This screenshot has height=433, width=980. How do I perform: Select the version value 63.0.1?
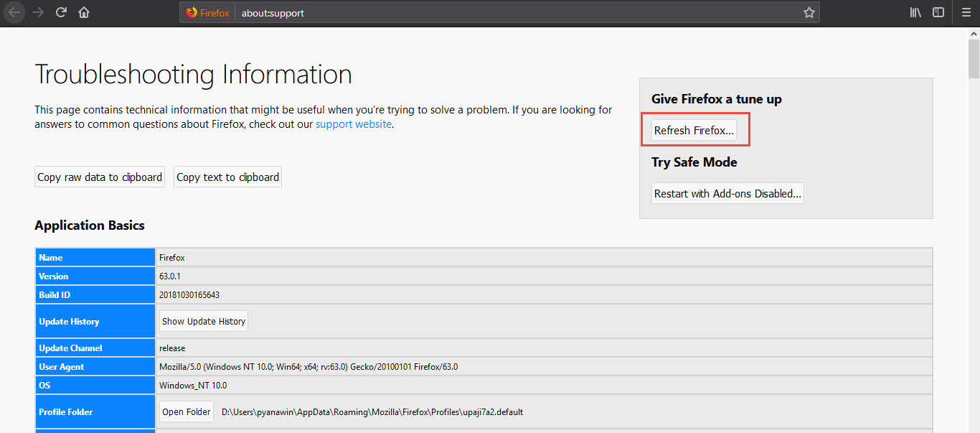click(171, 276)
